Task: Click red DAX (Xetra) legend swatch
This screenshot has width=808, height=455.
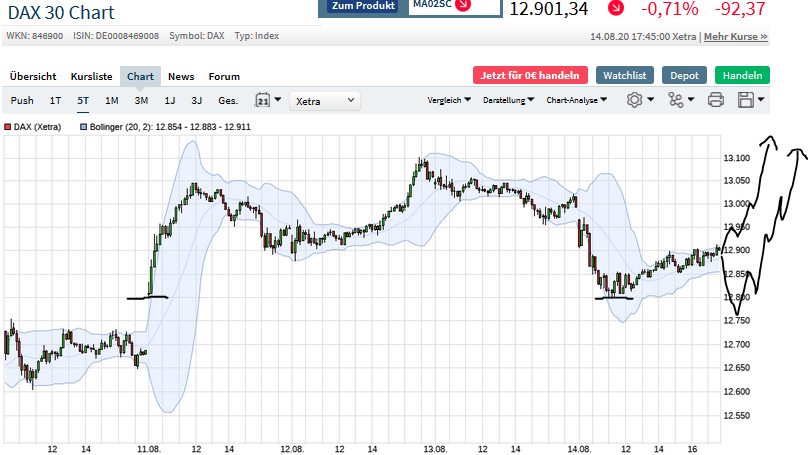Action: pos(8,127)
